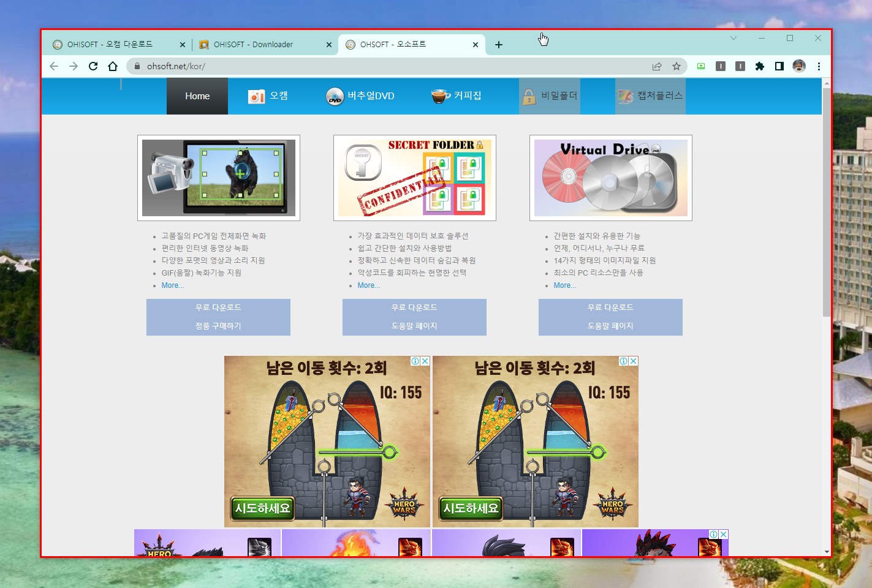Open More link under screen recorder features
This screenshot has width=872, height=588.
pyautogui.click(x=173, y=285)
